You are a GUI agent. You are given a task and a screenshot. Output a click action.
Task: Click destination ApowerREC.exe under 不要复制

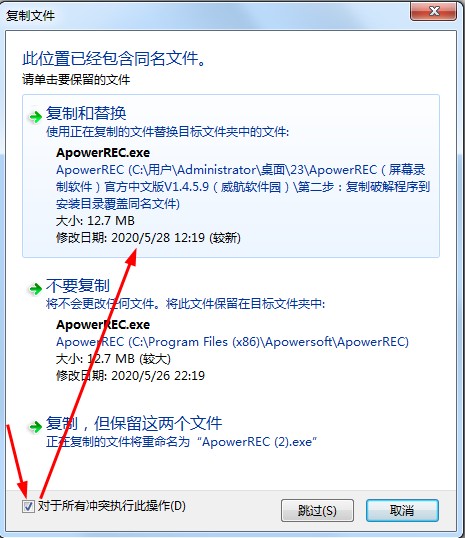103,325
